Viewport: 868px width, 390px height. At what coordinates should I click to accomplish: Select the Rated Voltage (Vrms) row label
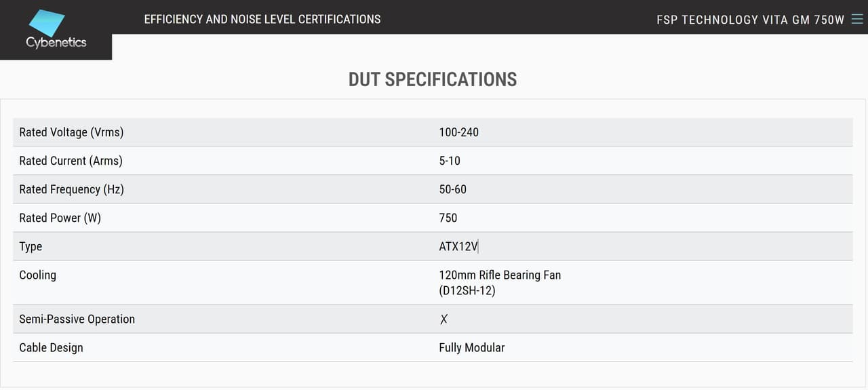71,132
